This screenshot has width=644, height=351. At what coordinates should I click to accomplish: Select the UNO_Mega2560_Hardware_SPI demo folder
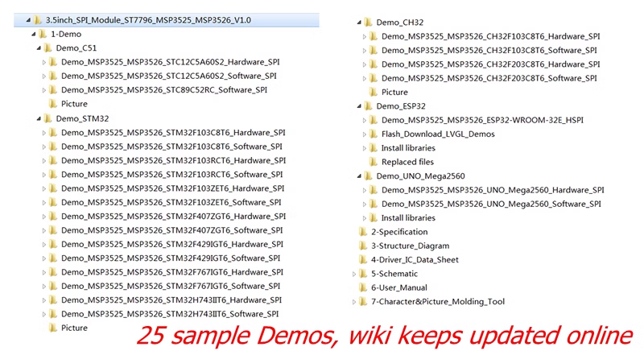coord(493,190)
